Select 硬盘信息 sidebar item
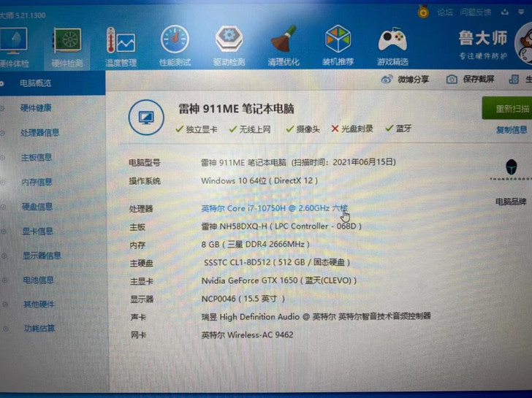Image resolution: width=532 pixels, height=398 pixels. [x=37, y=207]
